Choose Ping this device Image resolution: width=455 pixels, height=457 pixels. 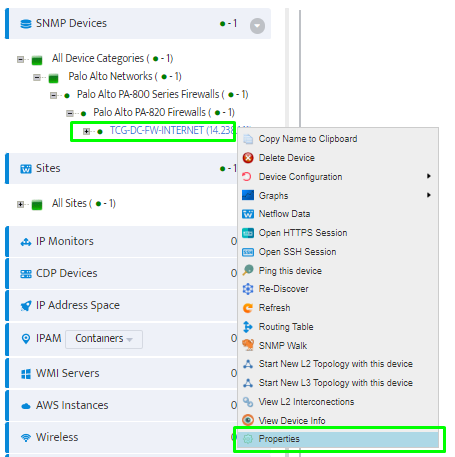[x=338, y=271]
